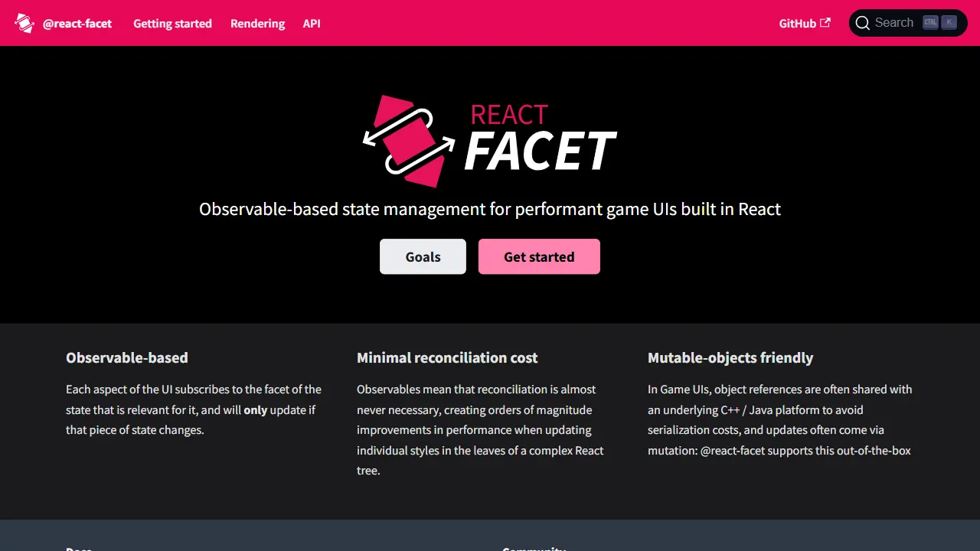Click the tagline about performant game UIs
This screenshot has height=551, width=980.
490,209
